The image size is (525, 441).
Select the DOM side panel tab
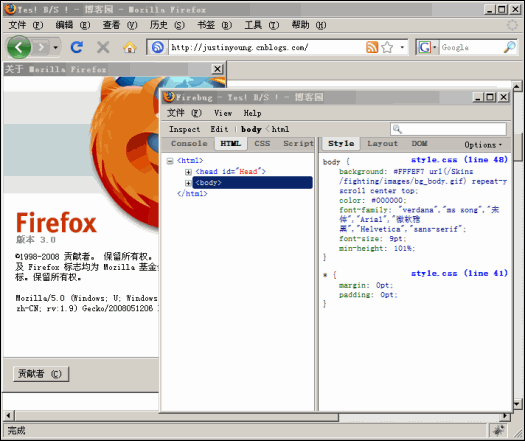(419, 144)
